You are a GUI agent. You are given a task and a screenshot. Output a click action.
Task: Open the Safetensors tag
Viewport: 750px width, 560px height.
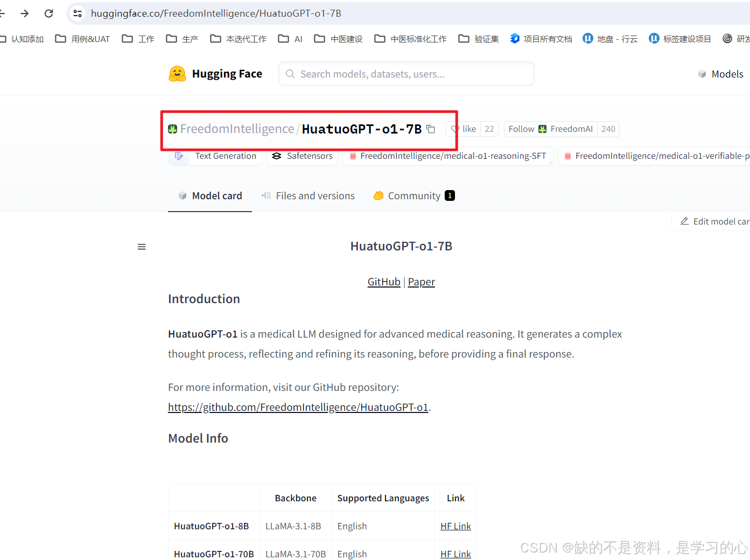303,156
